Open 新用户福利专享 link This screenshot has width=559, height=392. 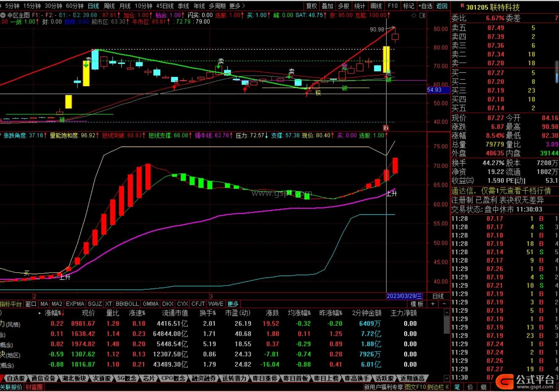[x=383, y=387]
